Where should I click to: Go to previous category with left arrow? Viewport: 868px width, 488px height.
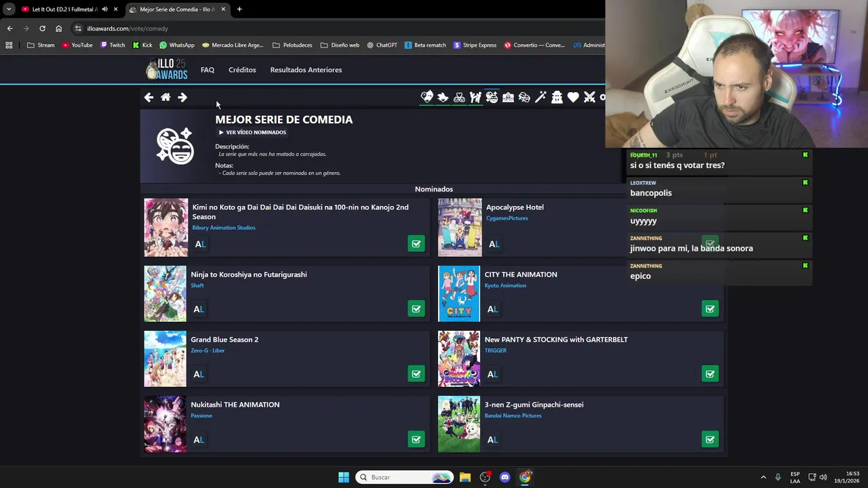149,97
